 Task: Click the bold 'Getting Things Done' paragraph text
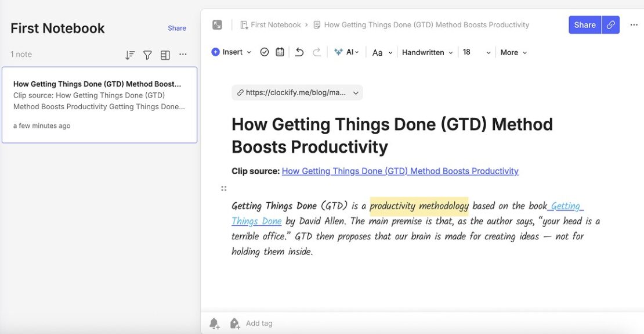coord(274,206)
